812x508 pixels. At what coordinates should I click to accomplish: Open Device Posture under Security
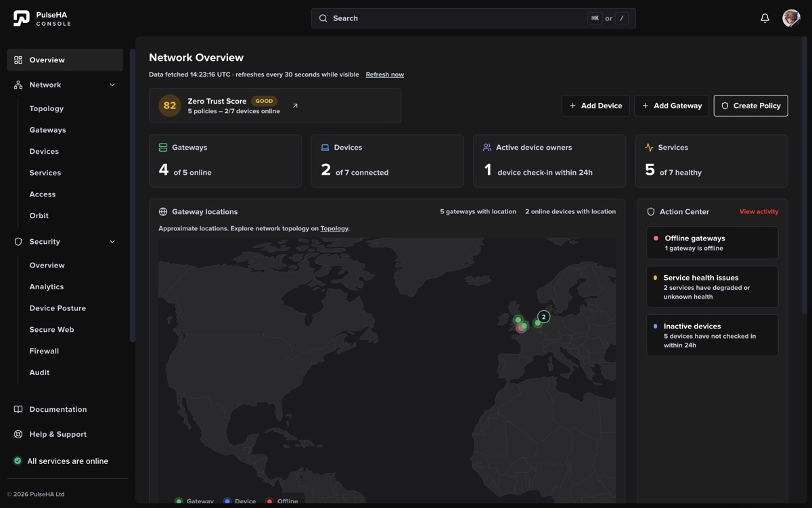(x=58, y=308)
